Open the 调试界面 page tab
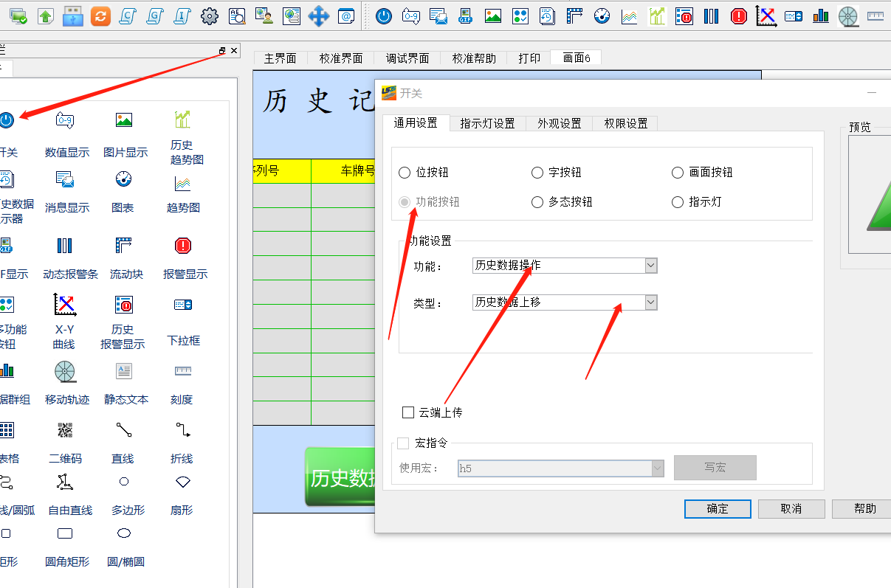 (x=407, y=58)
